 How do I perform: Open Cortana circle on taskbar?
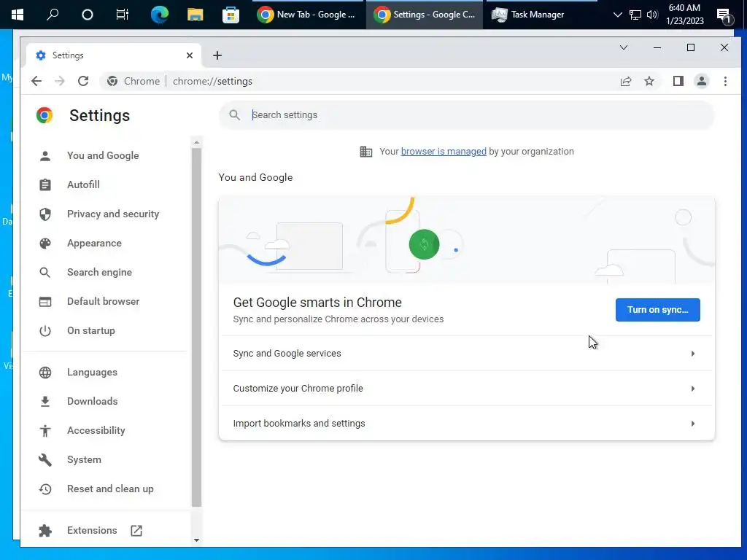pos(88,15)
